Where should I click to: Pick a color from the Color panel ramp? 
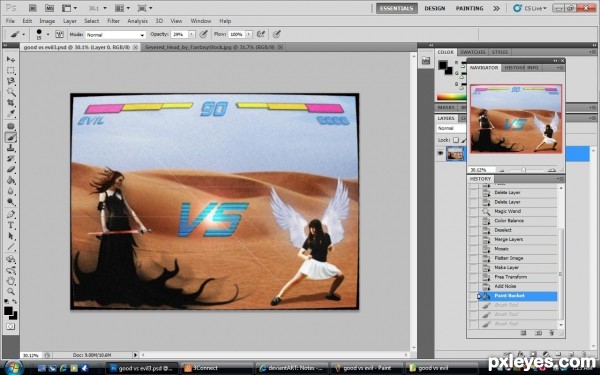click(451, 97)
